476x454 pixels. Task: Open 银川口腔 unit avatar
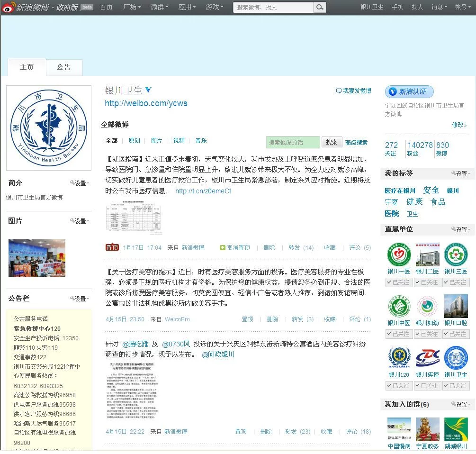tap(456, 306)
